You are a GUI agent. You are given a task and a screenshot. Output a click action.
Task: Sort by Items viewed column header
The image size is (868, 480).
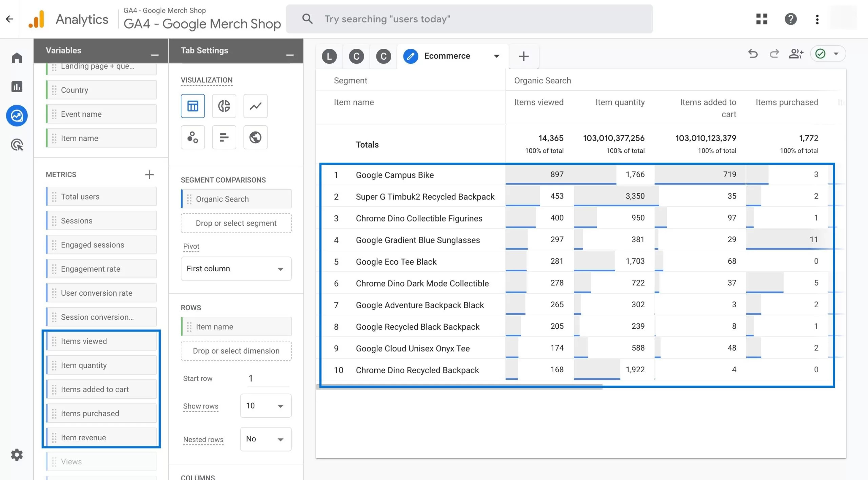point(538,102)
